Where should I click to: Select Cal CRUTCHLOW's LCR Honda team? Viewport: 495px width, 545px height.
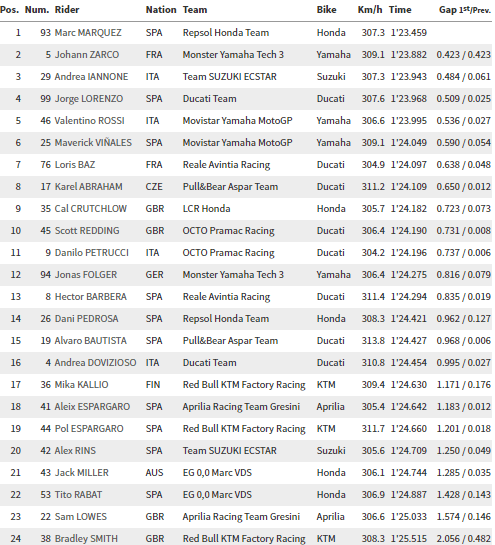[206, 209]
